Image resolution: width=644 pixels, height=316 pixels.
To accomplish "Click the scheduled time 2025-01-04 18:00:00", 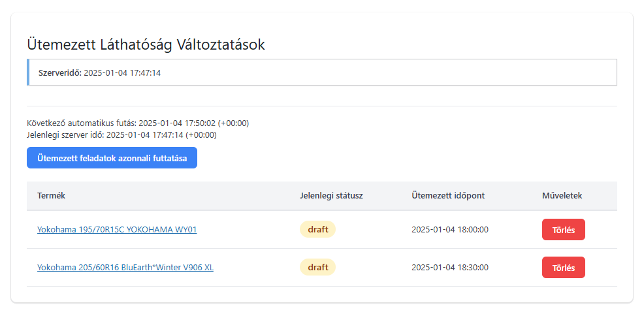I will pos(450,230).
